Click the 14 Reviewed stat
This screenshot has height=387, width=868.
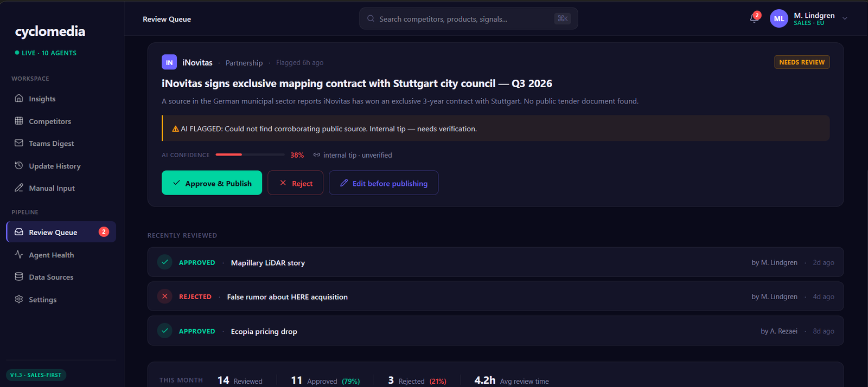(240, 380)
